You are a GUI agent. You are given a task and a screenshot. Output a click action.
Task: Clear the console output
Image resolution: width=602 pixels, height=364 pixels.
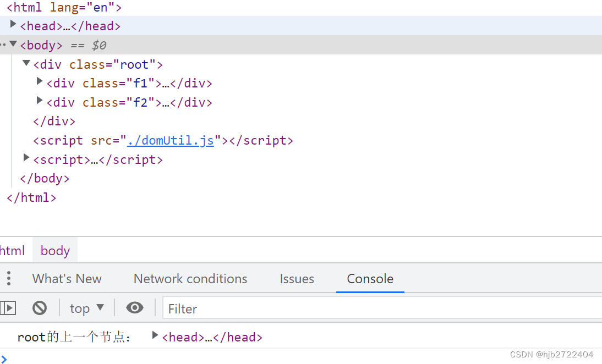coord(40,308)
